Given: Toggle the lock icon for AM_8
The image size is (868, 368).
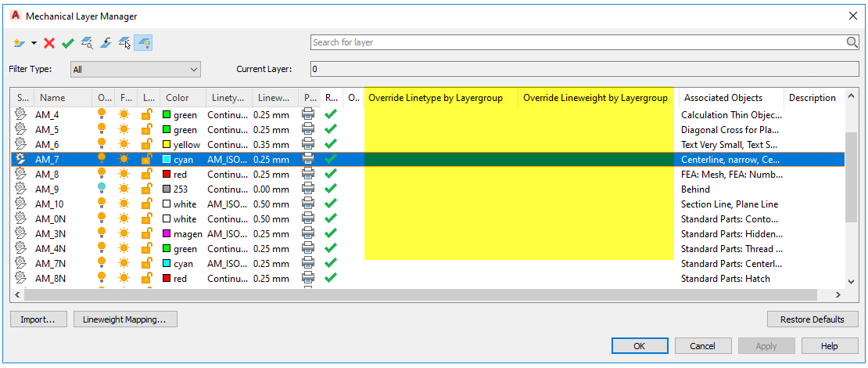Looking at the screenshot, I should (147, 174).
